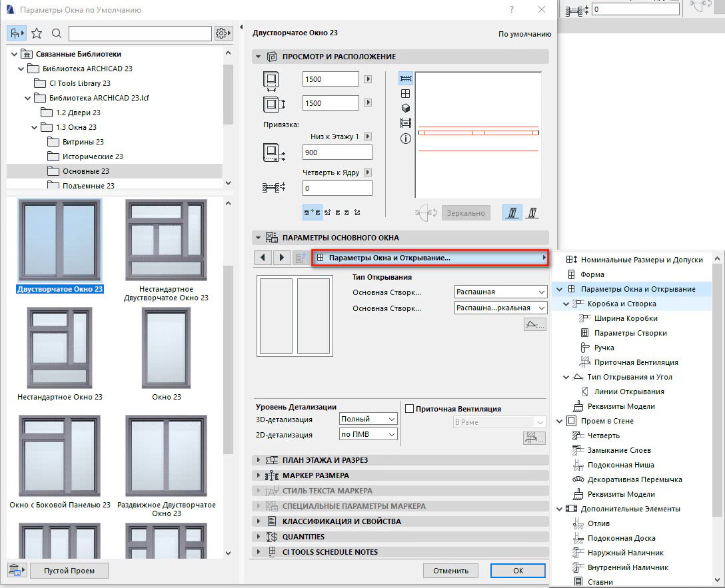Open the Исторические 23 folder

pos(93,156)
